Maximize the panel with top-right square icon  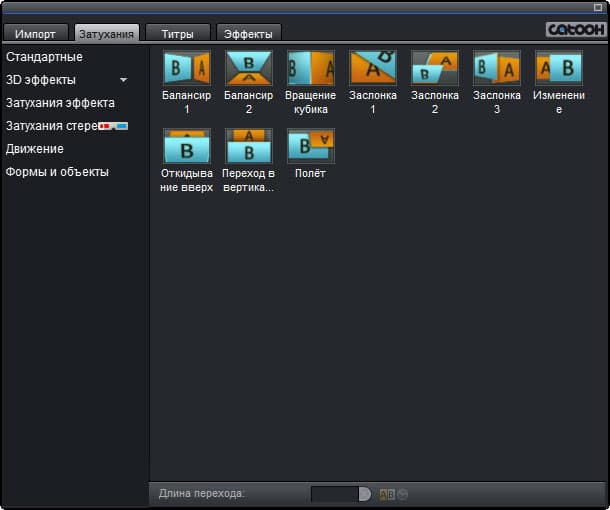coord(598,7)
